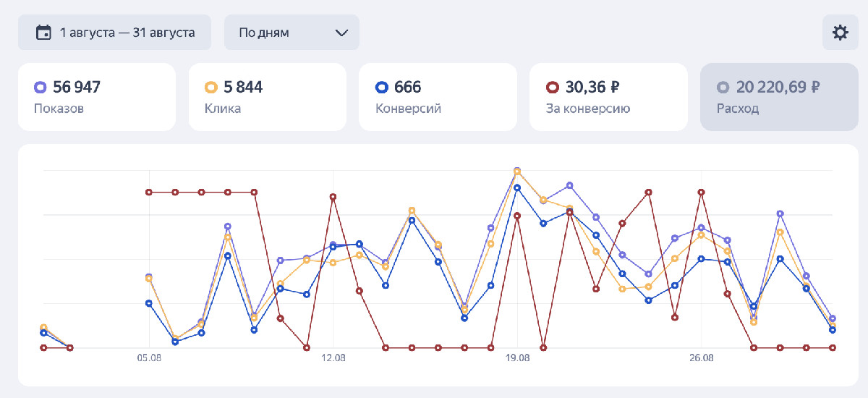This screenshot has width=868, height=398.
Task: Enable the Расход metric on chart
Action: (x=779, y=97)
